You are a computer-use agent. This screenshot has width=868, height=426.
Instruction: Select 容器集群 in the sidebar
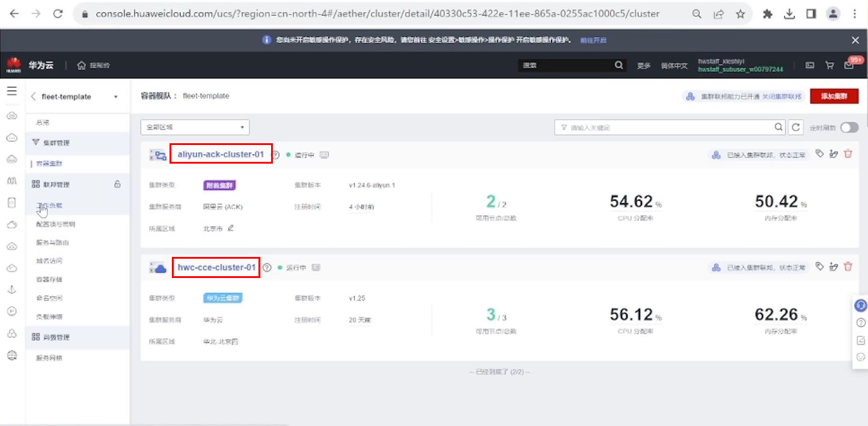(x=49, y=163)
